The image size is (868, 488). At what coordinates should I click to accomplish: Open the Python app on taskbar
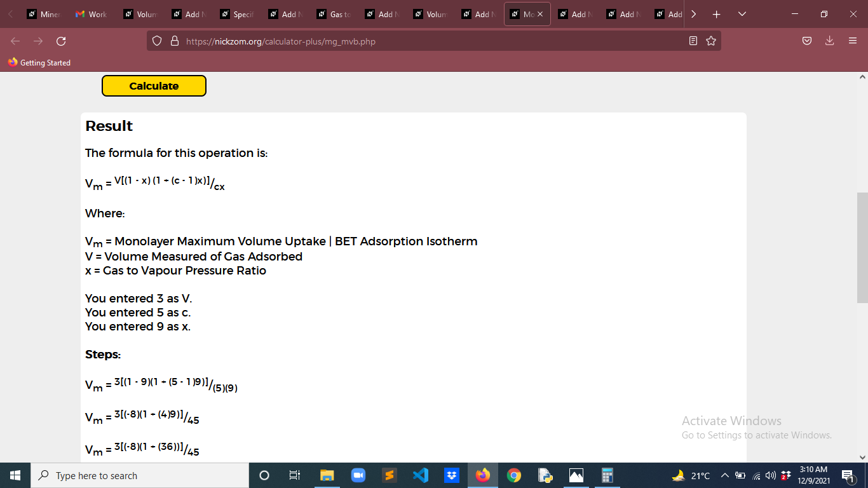tap(545, 475)
